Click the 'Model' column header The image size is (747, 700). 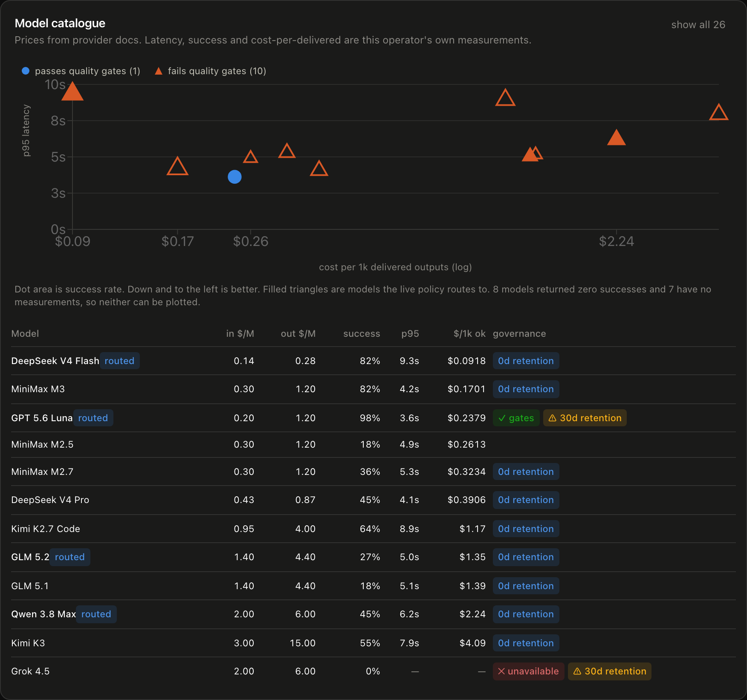click(25, 333)
